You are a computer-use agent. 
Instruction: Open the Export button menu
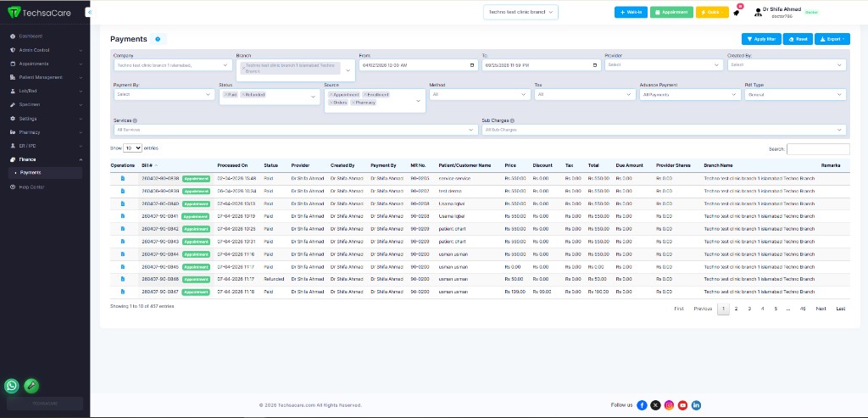832,39
